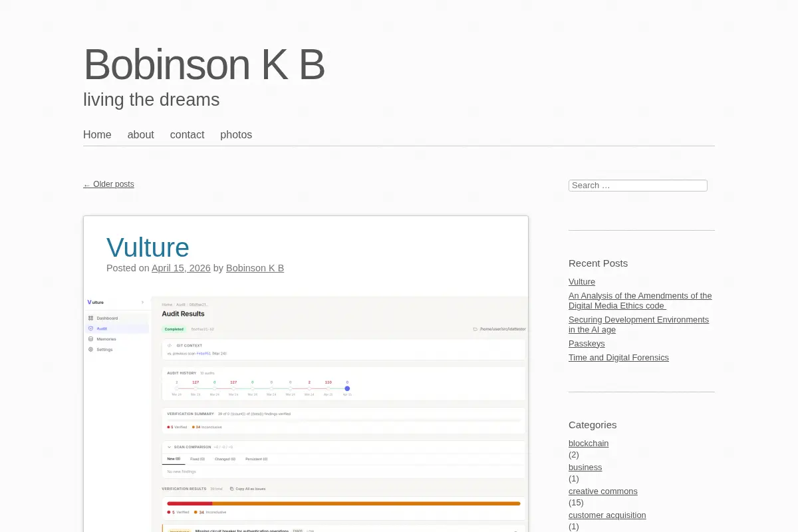Open the customer acquisition category
798x532 pixels.
point(607,515)
